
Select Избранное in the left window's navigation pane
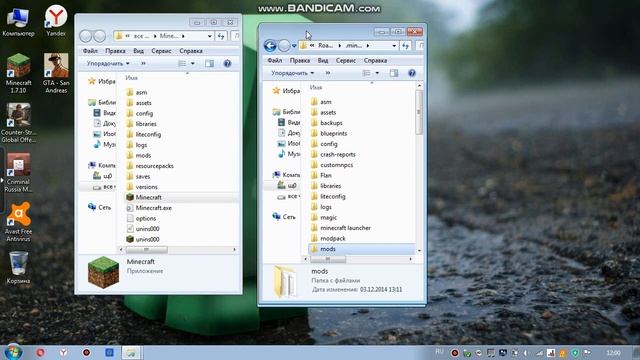[102, 81]
